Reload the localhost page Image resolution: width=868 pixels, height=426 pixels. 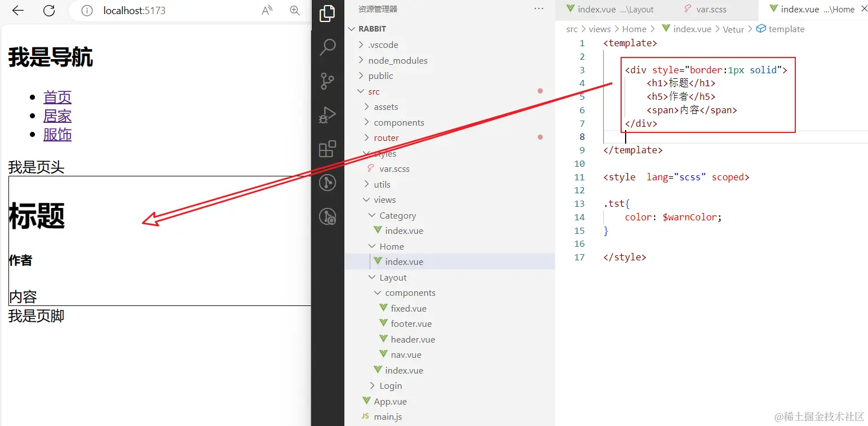(x=49, y=10)
